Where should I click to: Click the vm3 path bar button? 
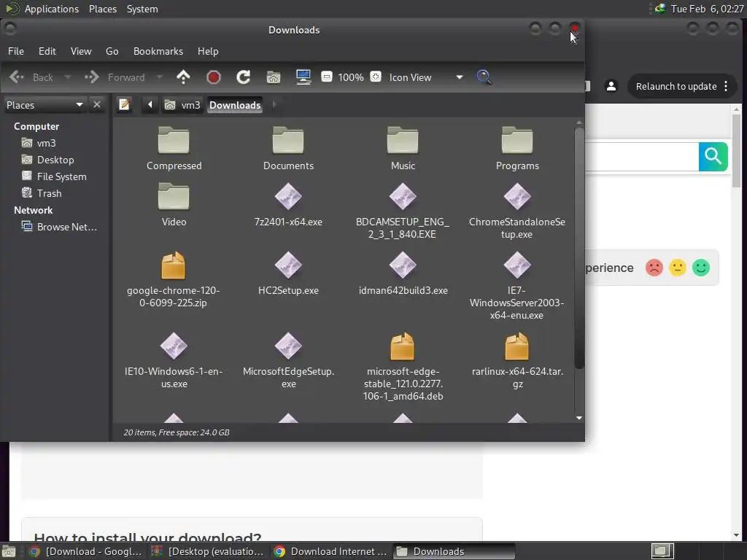pos(182,105)
